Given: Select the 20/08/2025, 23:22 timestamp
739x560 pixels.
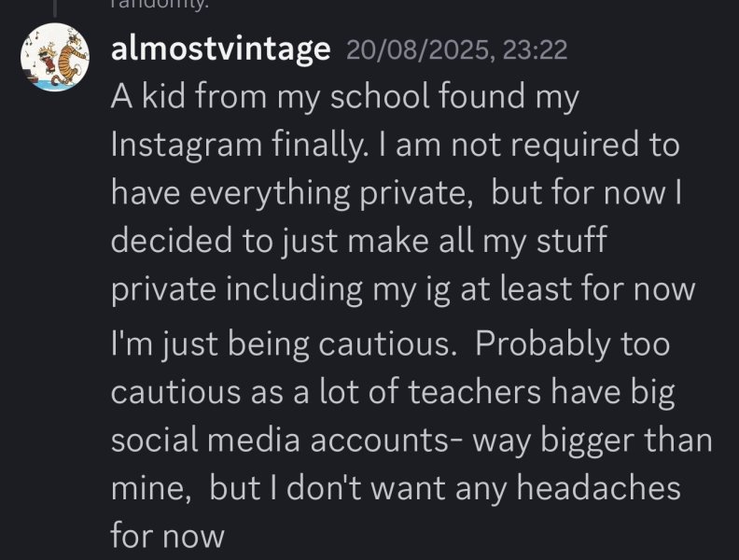Looking at the screenshot, I should [x=456, y=49].
